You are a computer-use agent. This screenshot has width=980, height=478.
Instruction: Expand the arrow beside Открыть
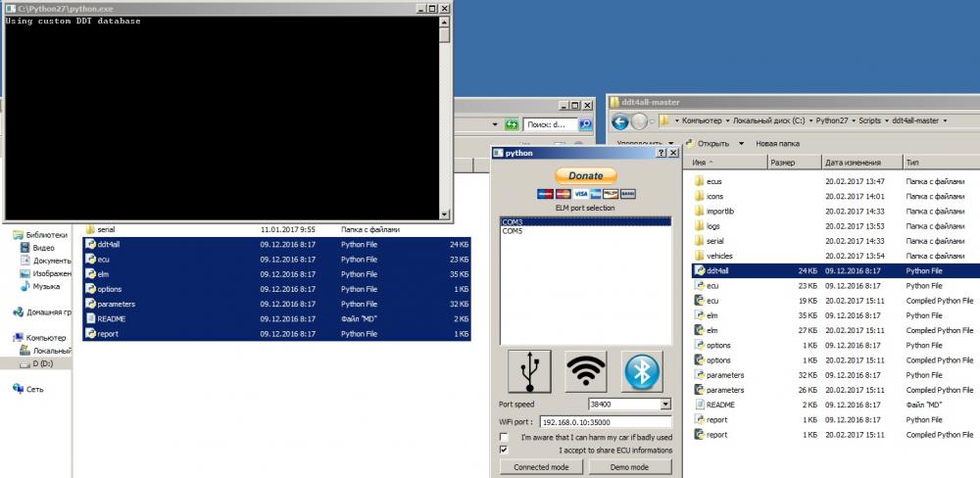click(741, 143)
